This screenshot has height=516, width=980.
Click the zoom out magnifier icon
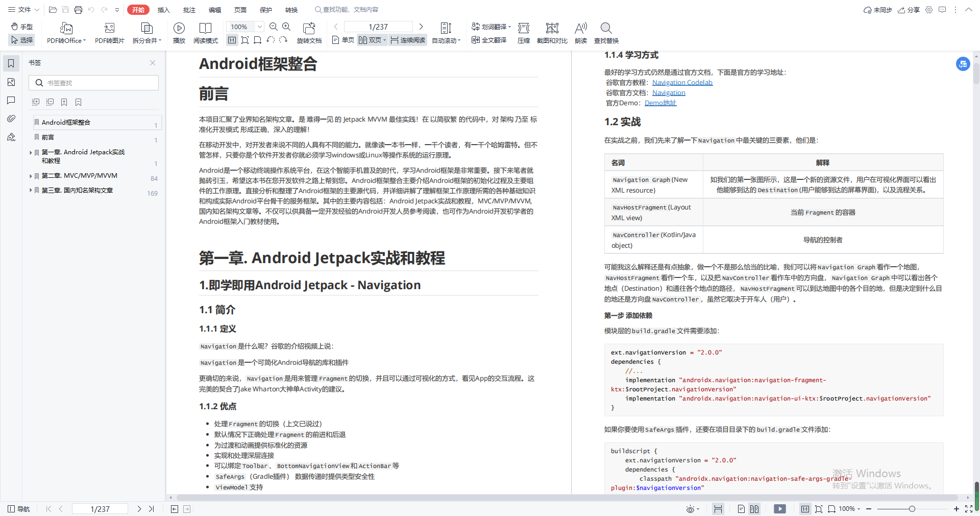click(274, 27)
